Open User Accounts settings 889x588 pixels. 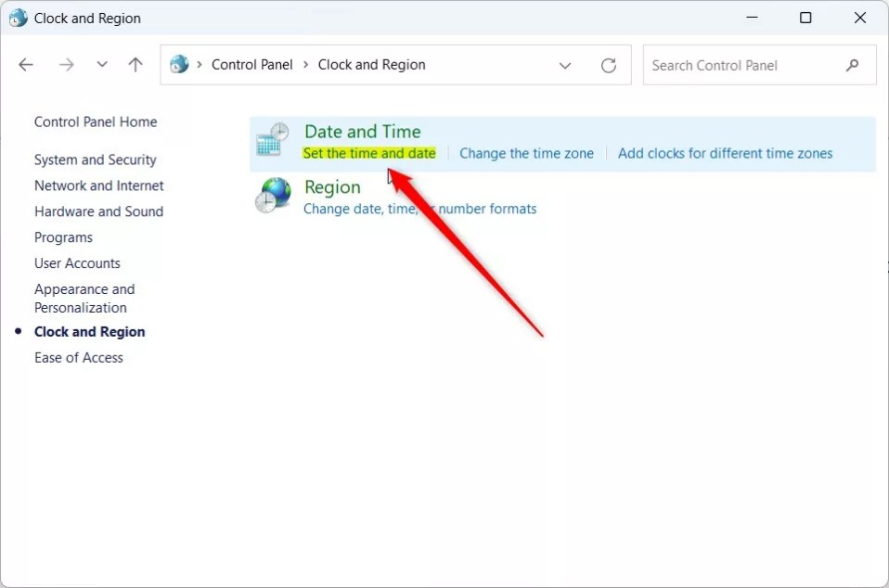coord(77,262)
